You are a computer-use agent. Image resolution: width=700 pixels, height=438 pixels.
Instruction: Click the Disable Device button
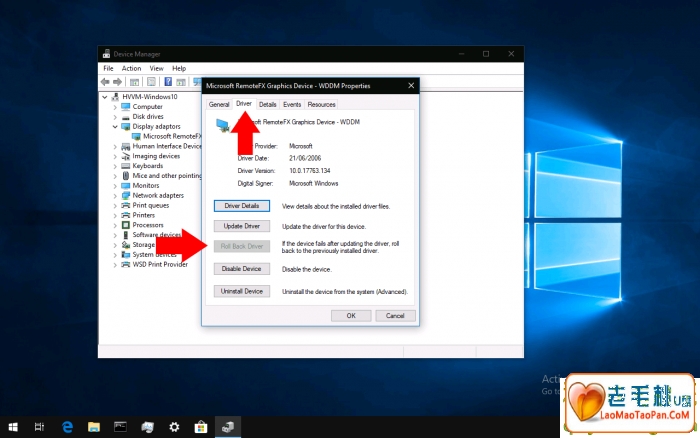pos(242,269)
